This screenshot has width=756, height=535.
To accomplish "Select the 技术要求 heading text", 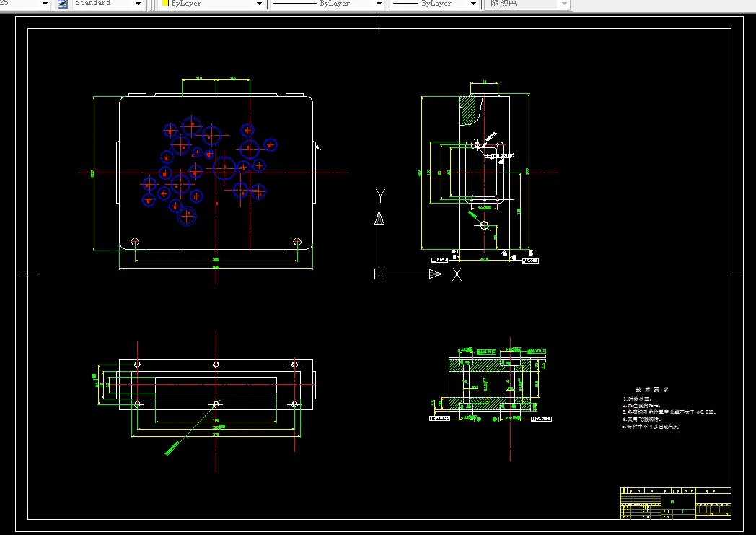I will pos(652,389).
